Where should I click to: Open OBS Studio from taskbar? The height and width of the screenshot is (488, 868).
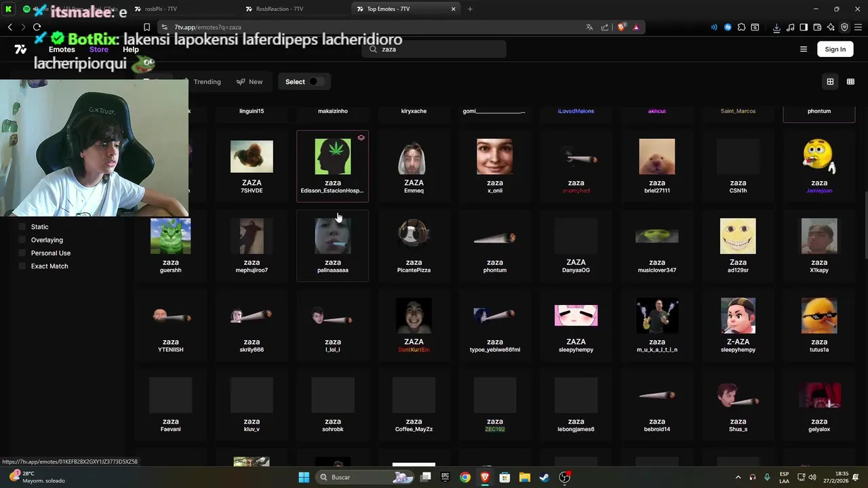pyautogui.click(x=564, y=477)
